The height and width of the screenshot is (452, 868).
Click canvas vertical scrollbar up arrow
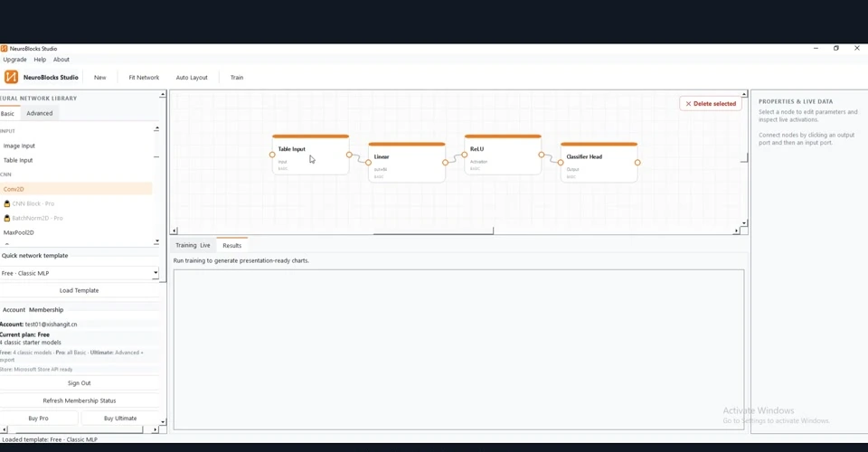(x=744, y=94)
